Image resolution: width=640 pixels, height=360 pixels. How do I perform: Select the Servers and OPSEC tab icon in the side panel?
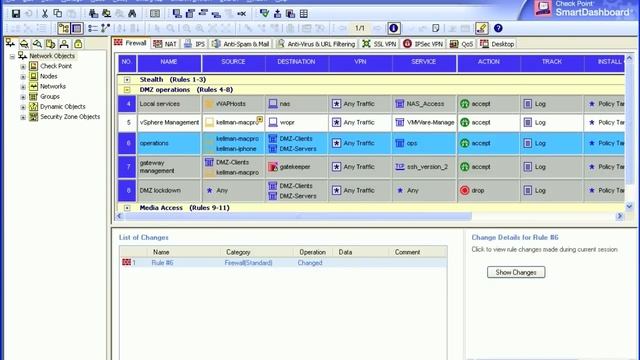51,43
